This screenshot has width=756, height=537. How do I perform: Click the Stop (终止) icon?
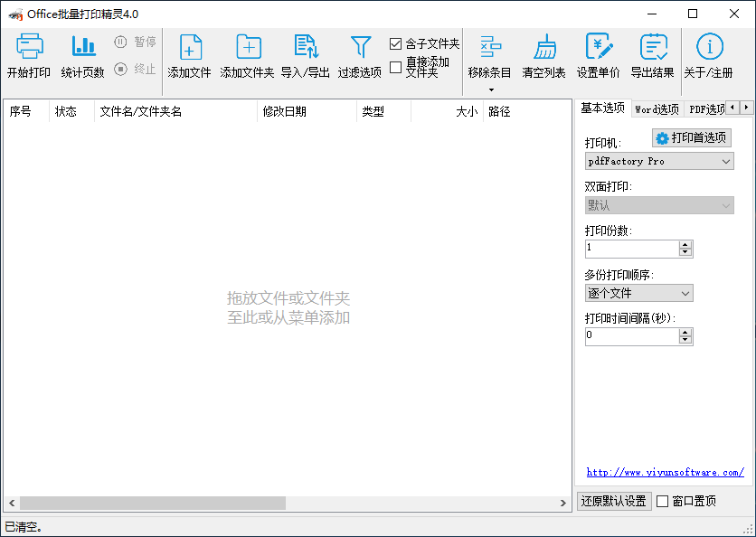coord(120,69)
